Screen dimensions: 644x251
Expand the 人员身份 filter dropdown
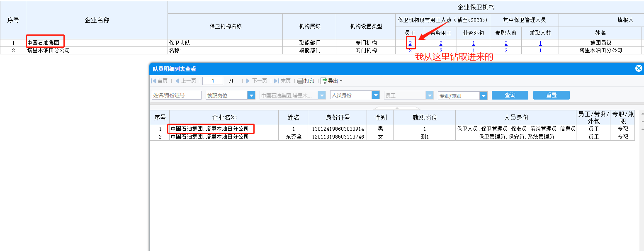(x=376, y=95)
